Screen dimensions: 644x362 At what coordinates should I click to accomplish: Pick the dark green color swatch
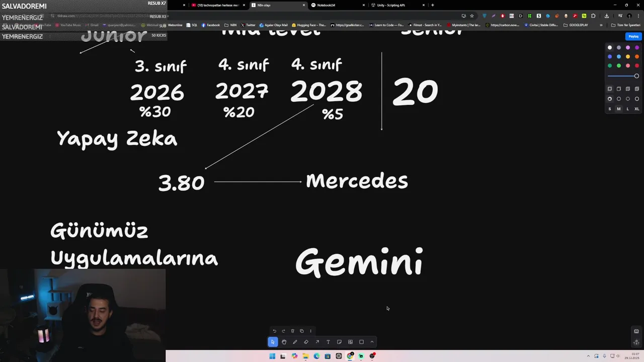(610, 66)
